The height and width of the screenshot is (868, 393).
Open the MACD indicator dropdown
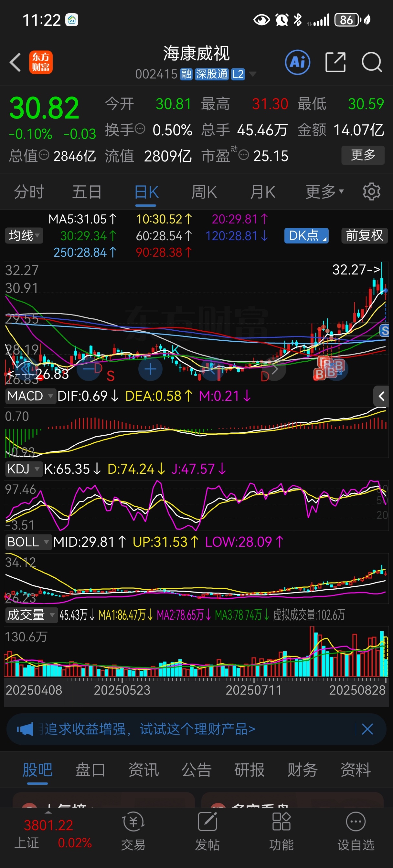tap(30, 396)
